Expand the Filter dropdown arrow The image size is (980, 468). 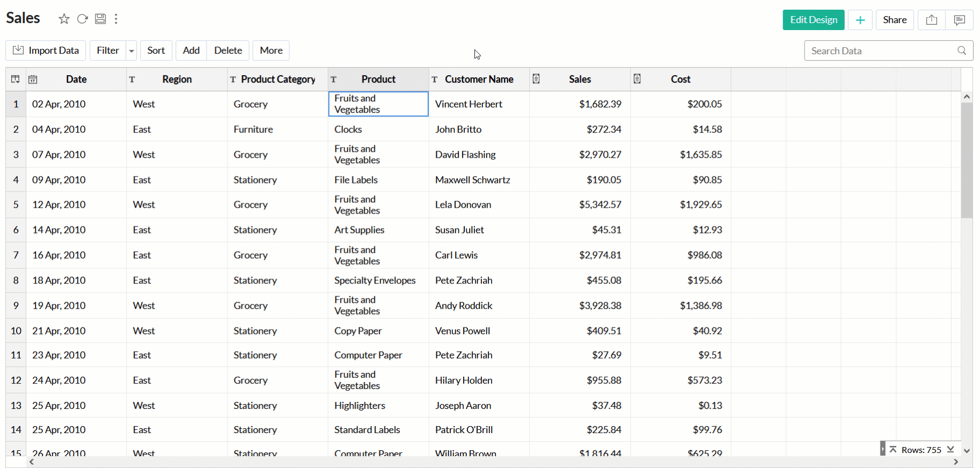(131, 51)
